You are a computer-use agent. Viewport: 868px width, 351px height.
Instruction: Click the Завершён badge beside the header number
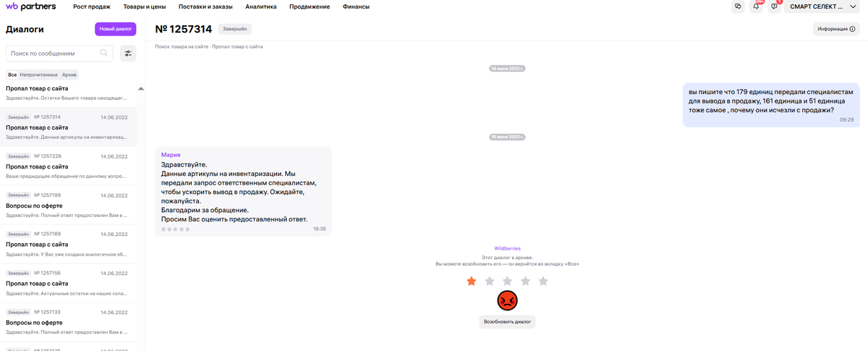(235, 29)
